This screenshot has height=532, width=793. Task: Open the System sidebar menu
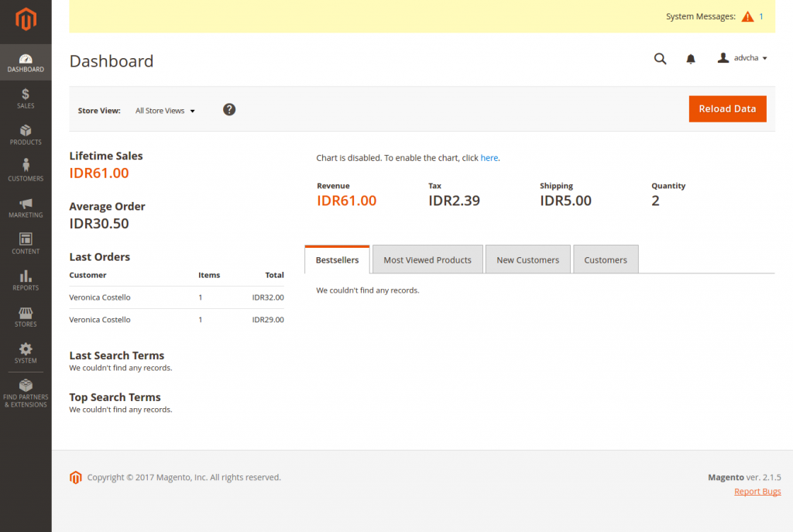(x=26, y=353)
